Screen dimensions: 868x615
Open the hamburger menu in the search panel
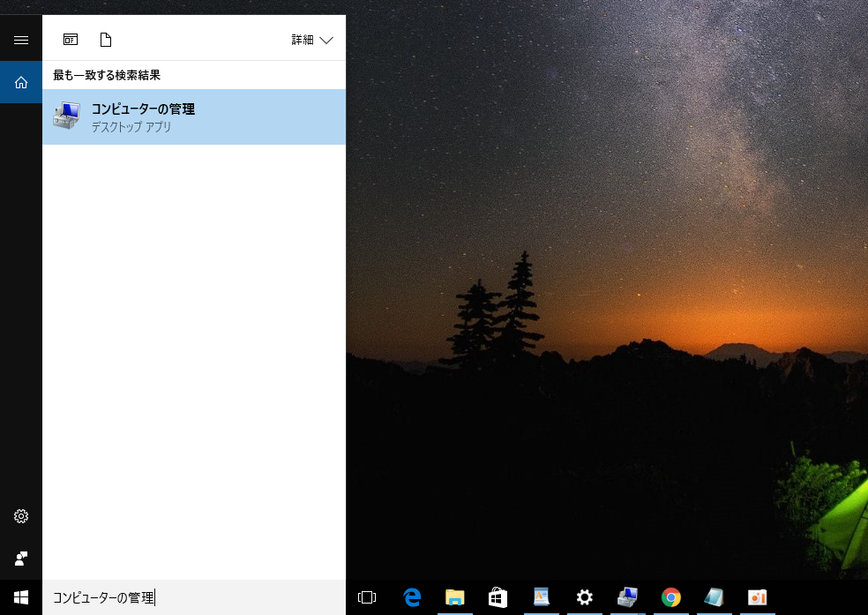tap(20, 38)
